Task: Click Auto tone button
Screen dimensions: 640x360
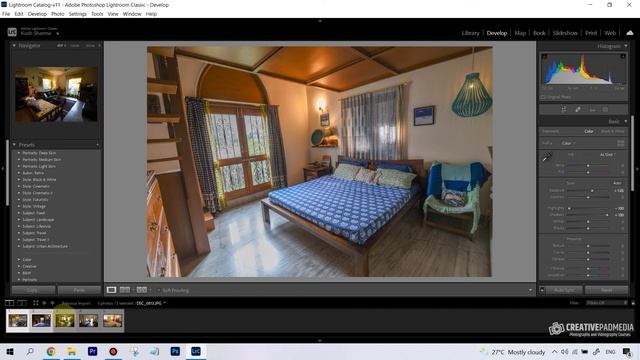Action: point(617,183)
